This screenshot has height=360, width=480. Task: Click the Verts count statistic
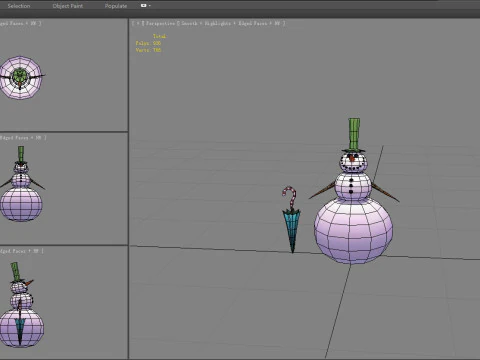click(148, 50)
